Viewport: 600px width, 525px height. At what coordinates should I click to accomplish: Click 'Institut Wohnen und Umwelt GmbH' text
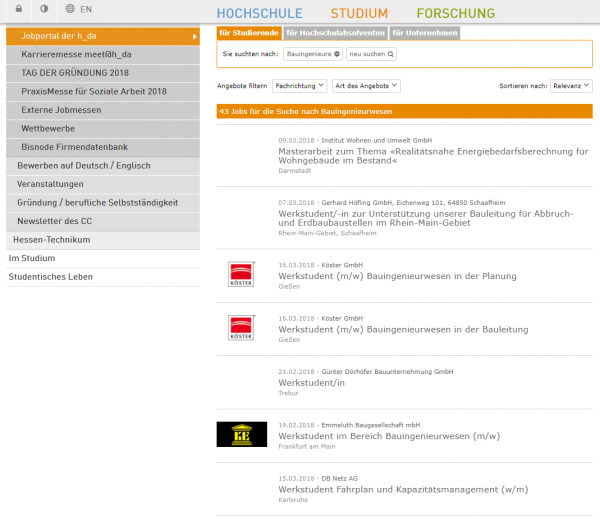377,140
